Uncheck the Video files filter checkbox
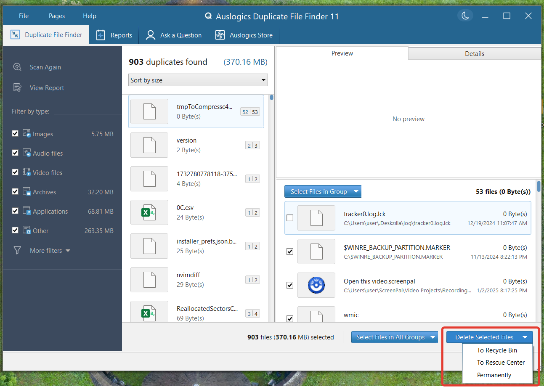Screen dimensions: 544x392 15,172
